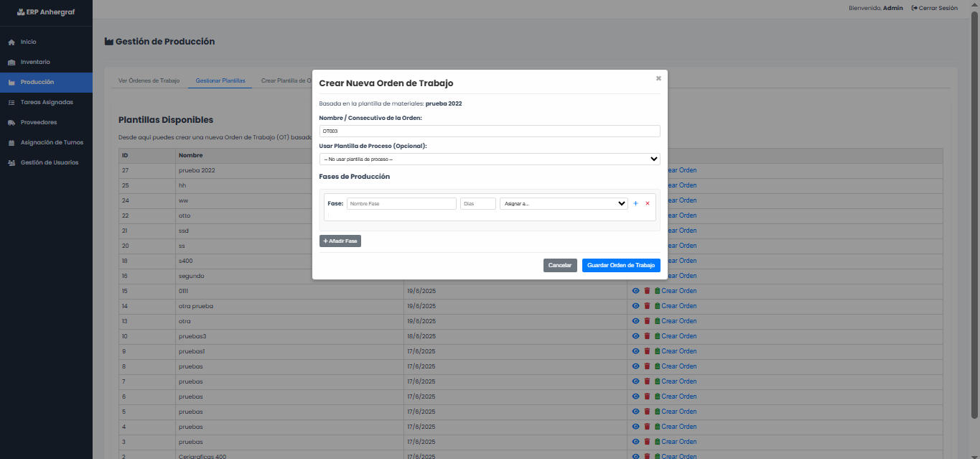The height and width of the screenshot is (459, 980).
Task: Open the 'Usar Plantilla de Proceso' dropdown
Action: coord(489,159)
